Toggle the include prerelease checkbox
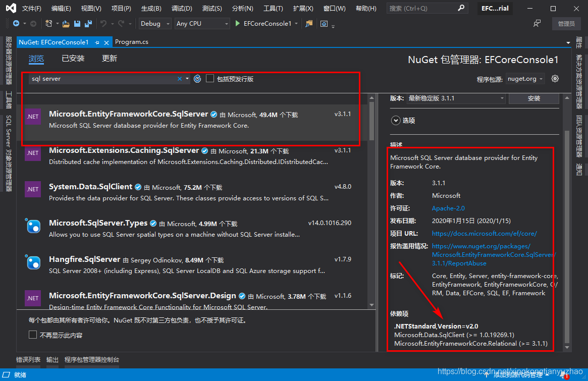This screenshot has width=588, height=381. point(210,78)
